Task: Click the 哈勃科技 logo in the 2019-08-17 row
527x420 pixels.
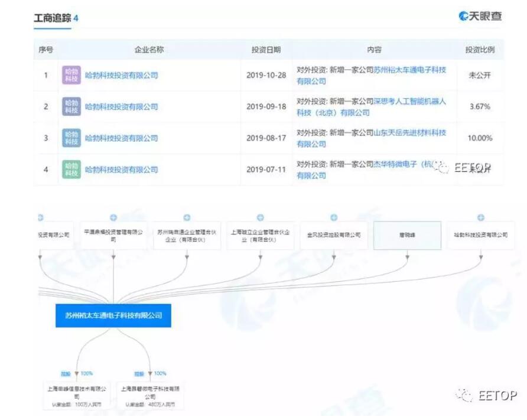Action: (x=71, y=138)
